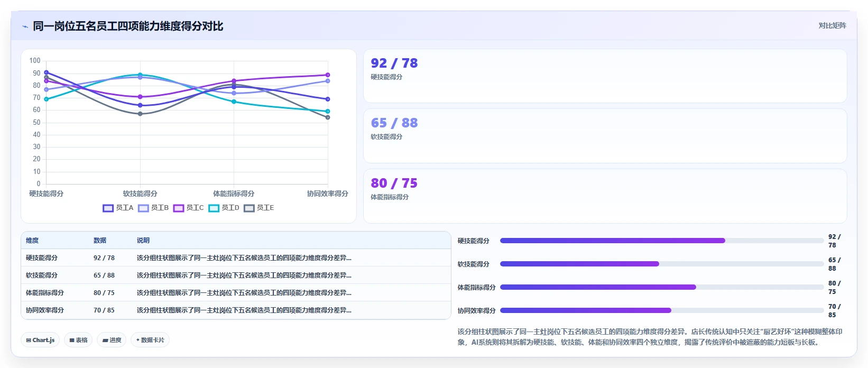Click the 对比矩阵 label in header
This screenshot has height=368, width=868.
tap(833, 25)
